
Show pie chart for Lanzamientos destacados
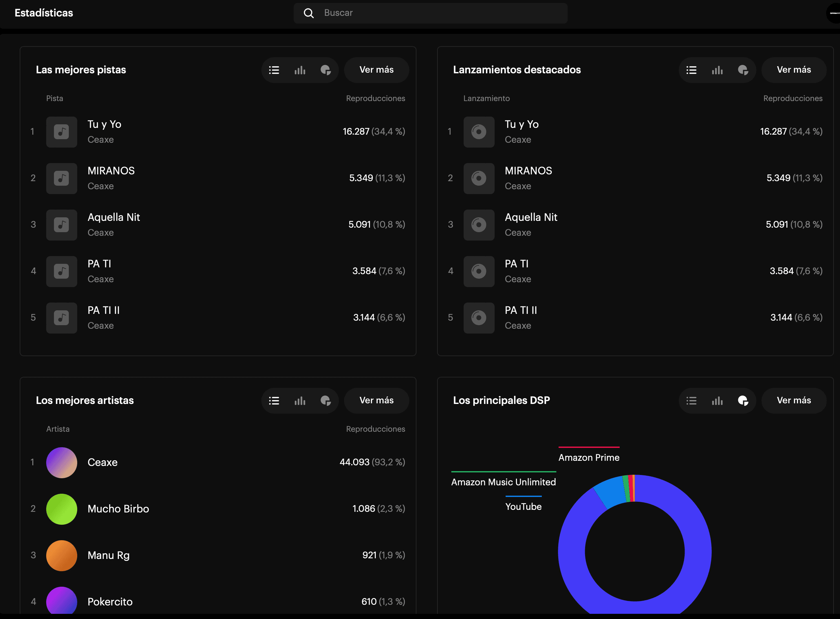[743, 70]
